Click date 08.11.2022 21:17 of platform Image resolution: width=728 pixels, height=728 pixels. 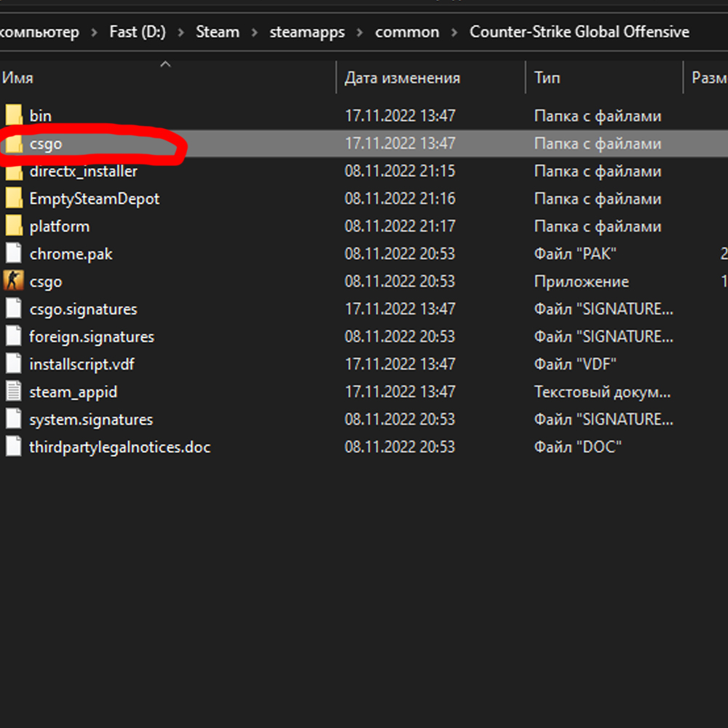[x=400, y=226]
